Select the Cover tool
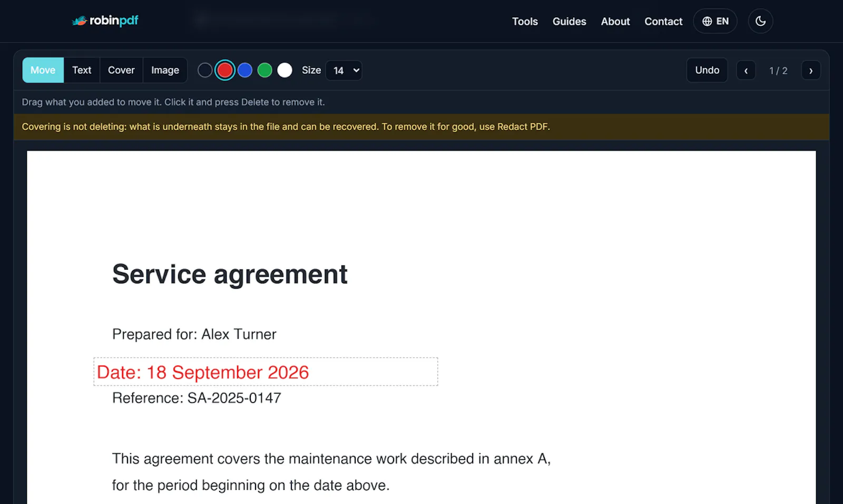843x504 pixels. point(121,70)
